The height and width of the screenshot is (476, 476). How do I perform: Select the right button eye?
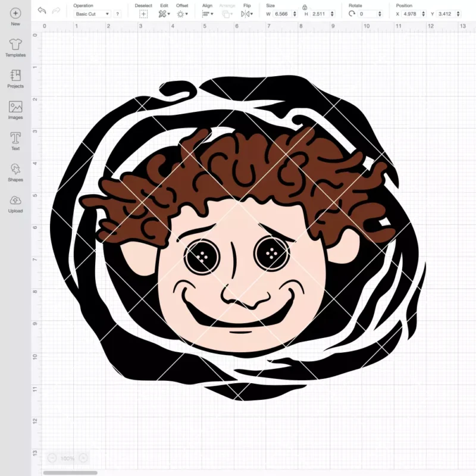click(x=271, y=252)
